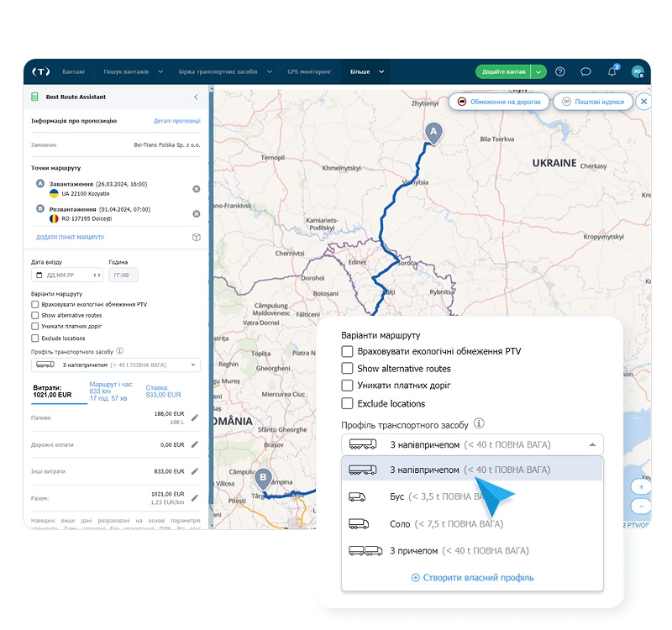This screenshot has height=630, width=672.
Task: Click the Додайте вантаж button
Action: (503, 71)
